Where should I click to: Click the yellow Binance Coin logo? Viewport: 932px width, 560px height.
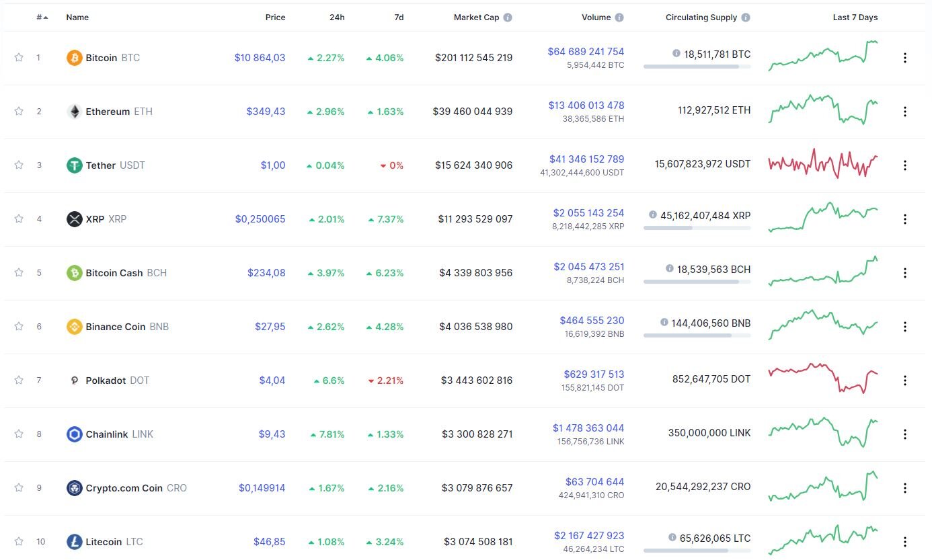point(74,327)
